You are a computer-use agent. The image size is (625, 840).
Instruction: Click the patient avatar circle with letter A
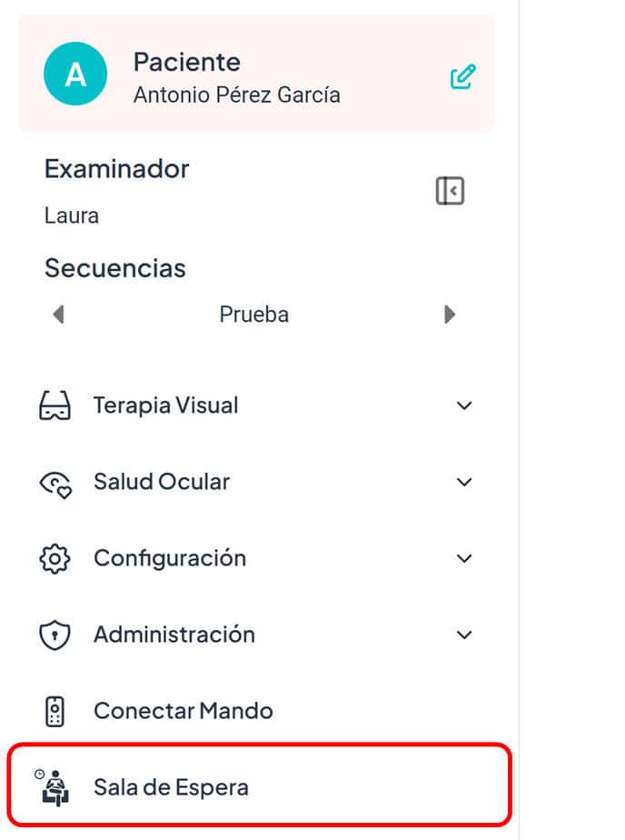[x=75, y=74]
